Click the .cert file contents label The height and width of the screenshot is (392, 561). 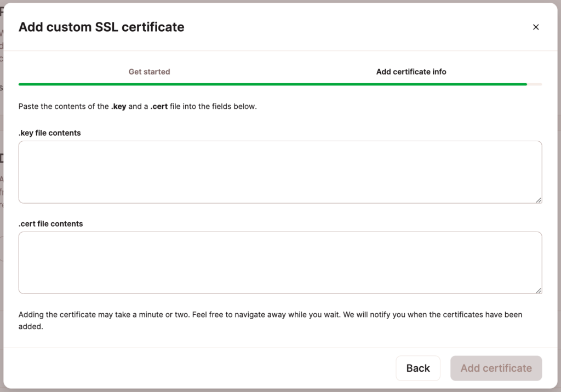click(50, 223)
